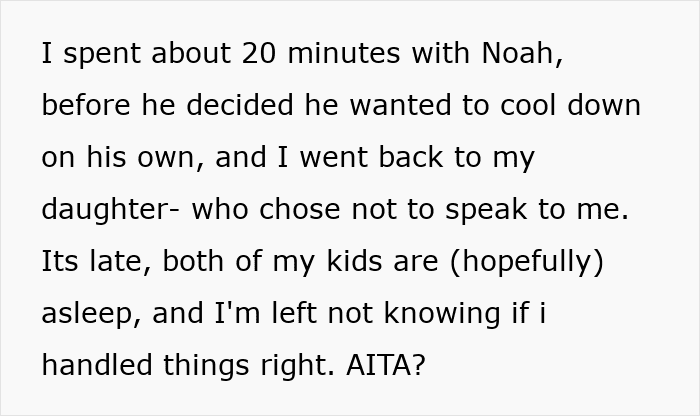Click the parenthetical word "(hopefully)"

point(527,262)
